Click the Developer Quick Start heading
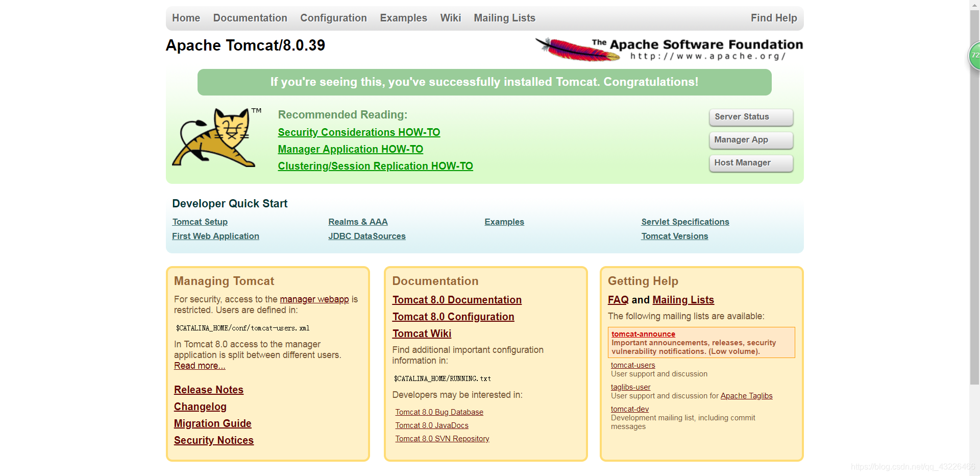This screenshot has height=476, width=980. tap(230, 204)
